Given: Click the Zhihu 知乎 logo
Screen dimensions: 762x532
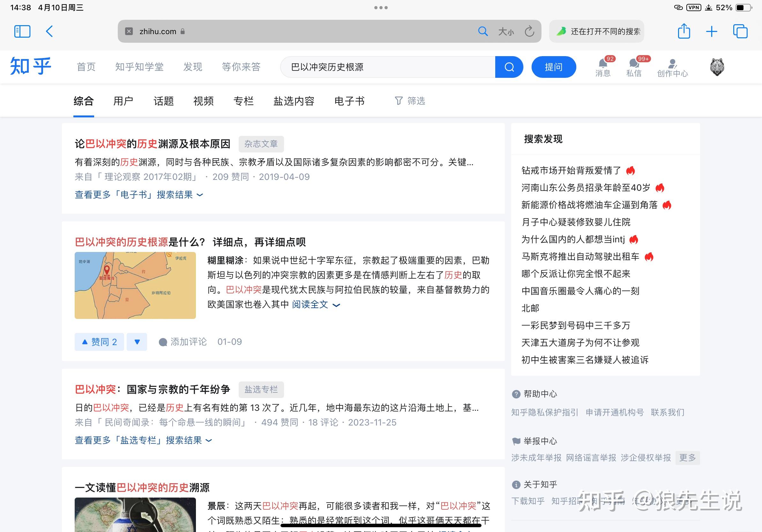Looking at the screenshot, I should pyautogui.click(x=31, y=66).
